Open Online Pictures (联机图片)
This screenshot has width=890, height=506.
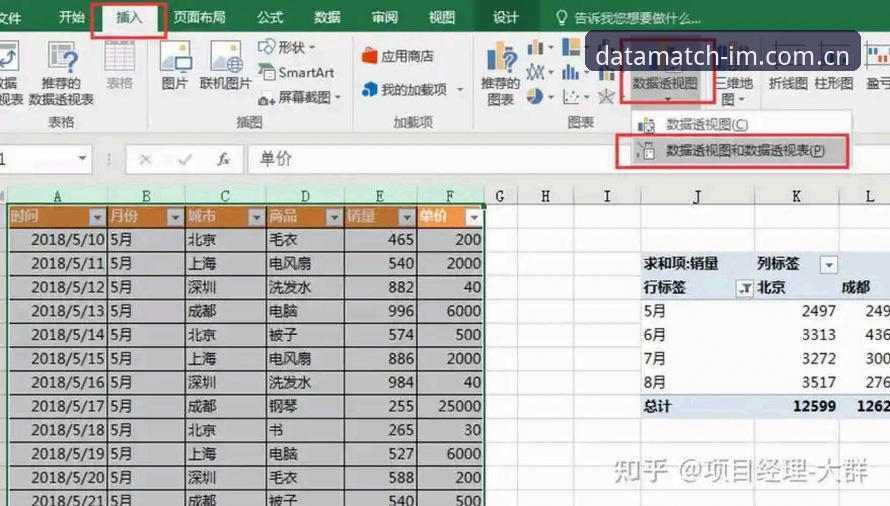point(225,66)
